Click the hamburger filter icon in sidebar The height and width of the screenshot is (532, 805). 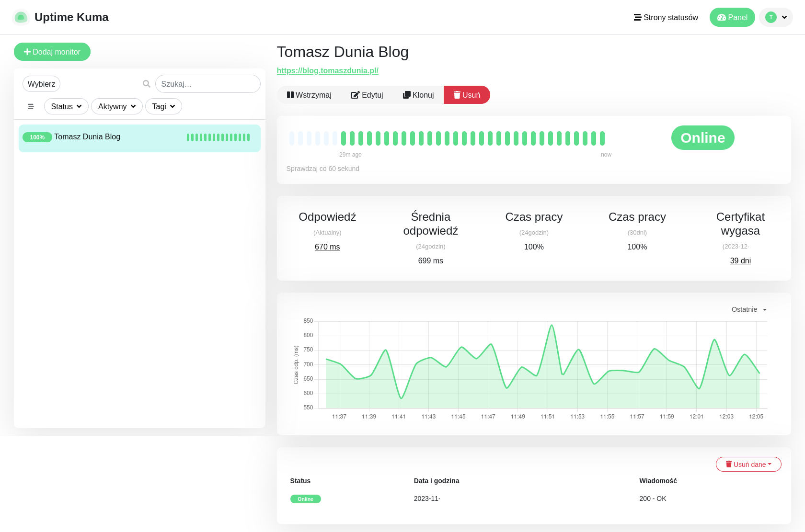point(31,106)
